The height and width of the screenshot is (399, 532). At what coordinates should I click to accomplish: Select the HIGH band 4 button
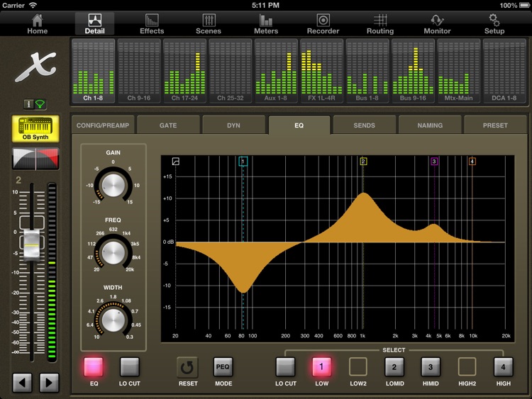504,366
